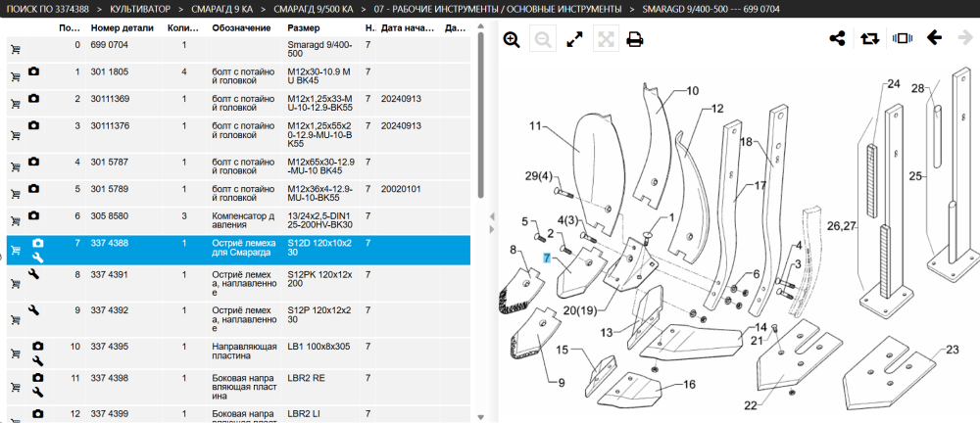Add part 301 5787 to cart
Image resolution: width=980 pixels, height=423 pixels.
(x=15, y=167)
